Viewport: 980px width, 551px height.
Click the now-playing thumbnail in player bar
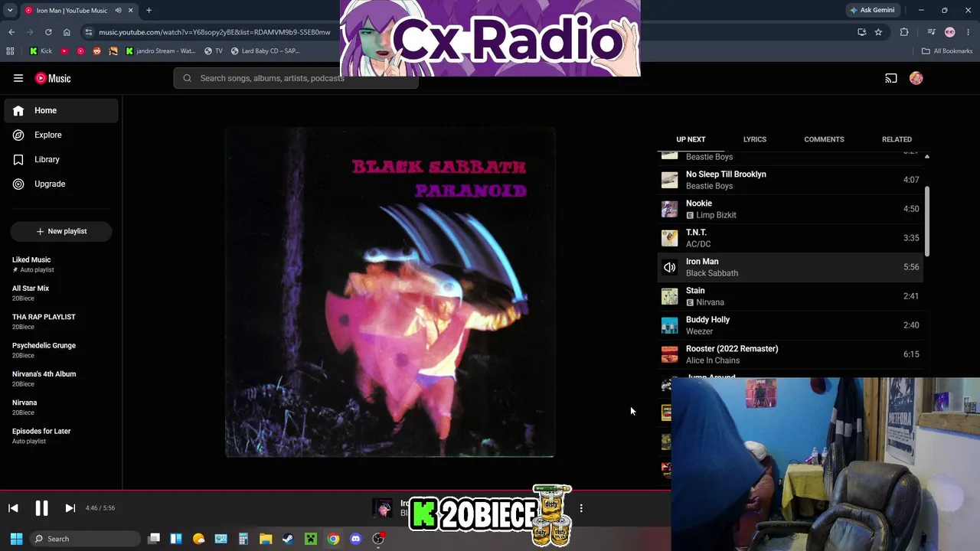[x=382, y=508]
